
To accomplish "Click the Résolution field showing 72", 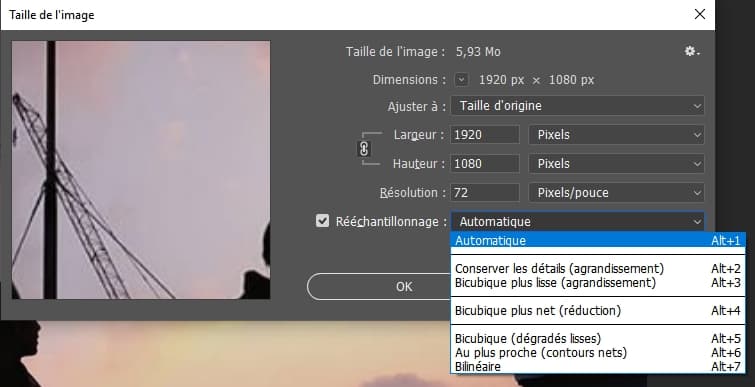I will pos(485,193).
